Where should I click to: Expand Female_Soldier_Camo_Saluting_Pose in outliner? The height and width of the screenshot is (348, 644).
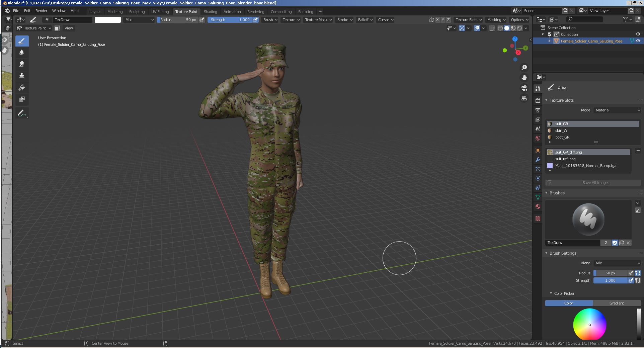click(549, 41)
